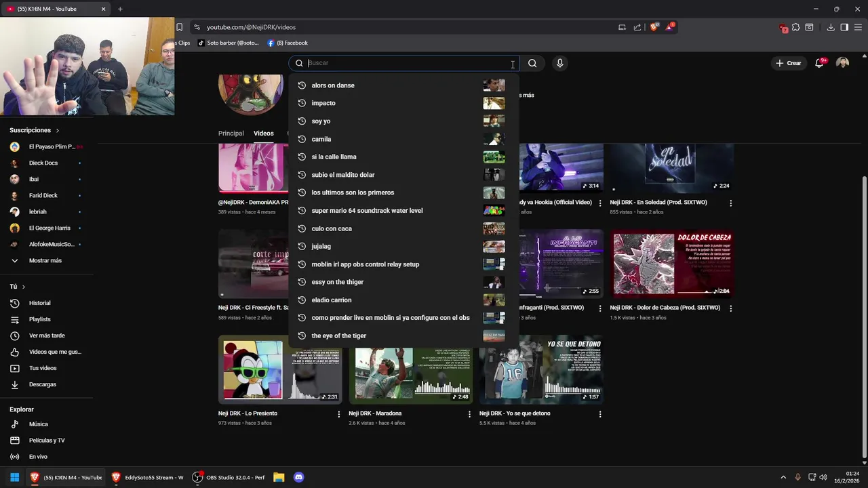Show hidden system tray icons
This screenshot has width=868, height=488.
783,477
